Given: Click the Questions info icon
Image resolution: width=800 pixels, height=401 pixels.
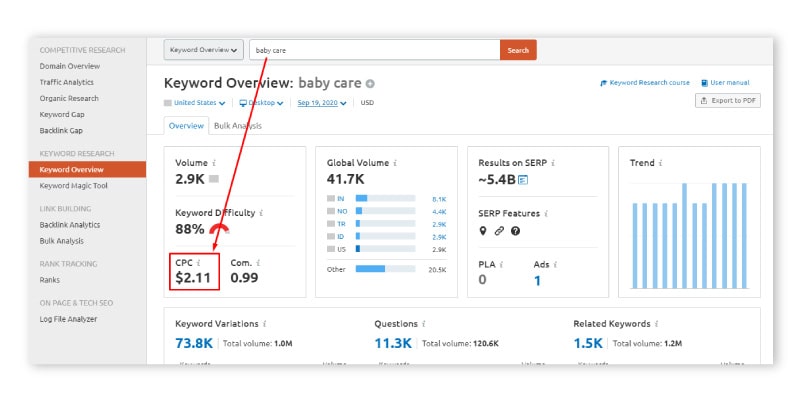Looking at the screenshot, I should [423, 324].
